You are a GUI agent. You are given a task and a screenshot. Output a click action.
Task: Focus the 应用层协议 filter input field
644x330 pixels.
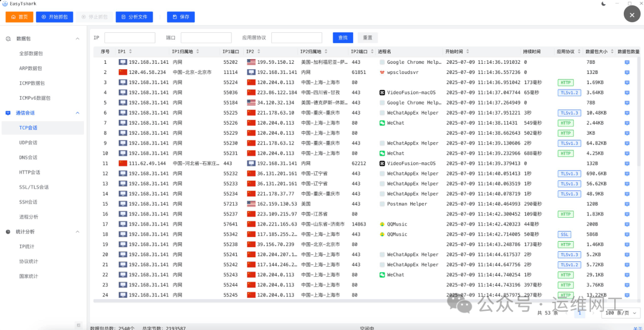(296, 38)
